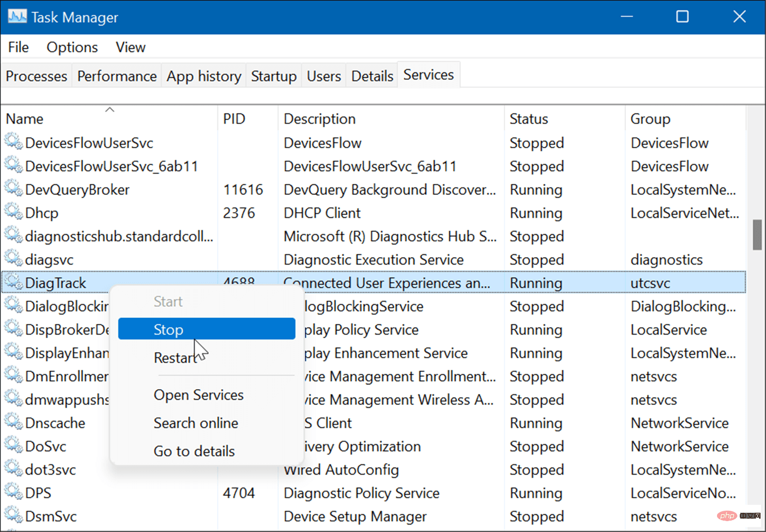
Task: Click the LocalService group cell
Action: [x=669, y=329]
